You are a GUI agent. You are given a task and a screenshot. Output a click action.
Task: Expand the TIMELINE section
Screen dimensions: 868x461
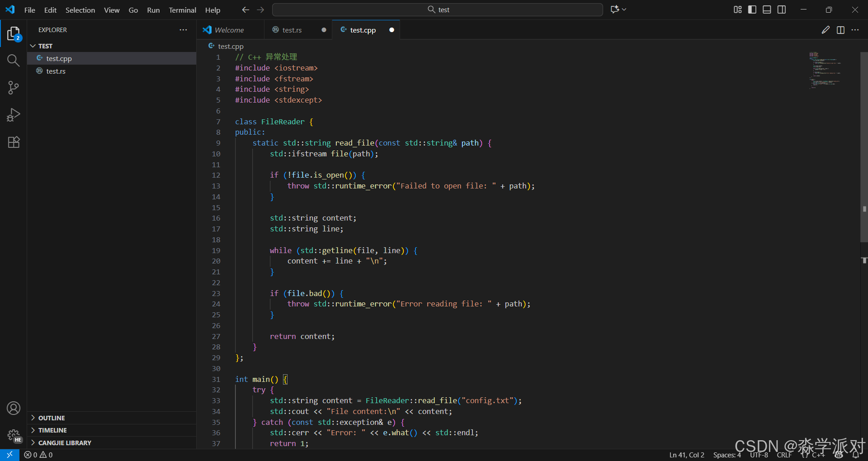click(111, 430)
